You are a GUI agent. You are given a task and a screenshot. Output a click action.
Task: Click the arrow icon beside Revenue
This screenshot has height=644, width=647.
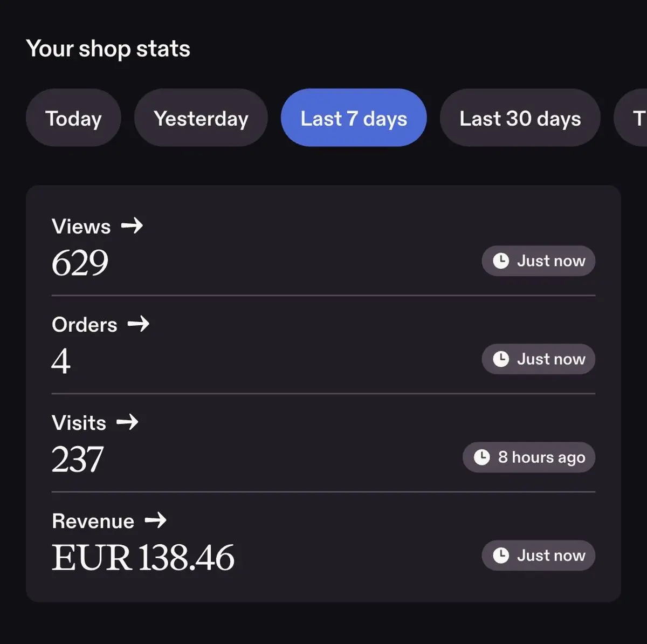click(156, 520)
